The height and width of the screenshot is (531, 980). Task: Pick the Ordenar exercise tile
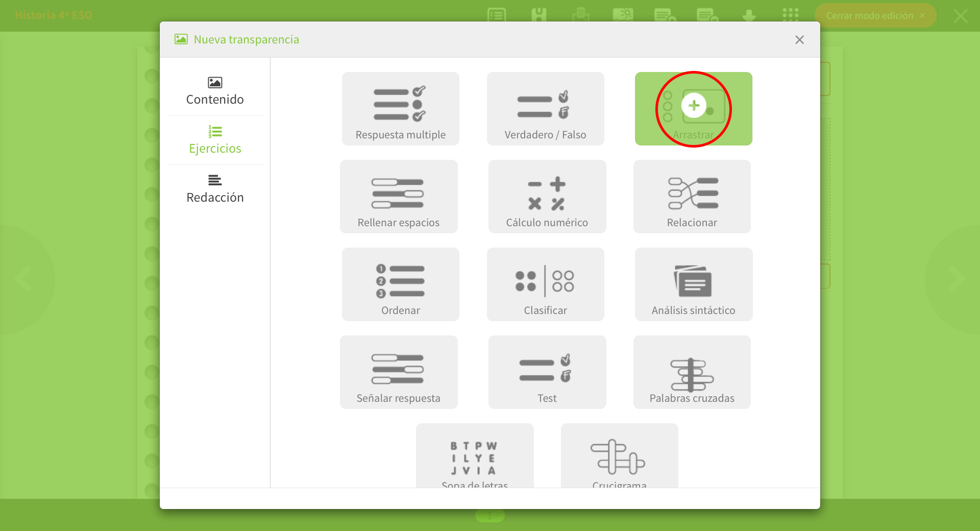click(400, 284)
